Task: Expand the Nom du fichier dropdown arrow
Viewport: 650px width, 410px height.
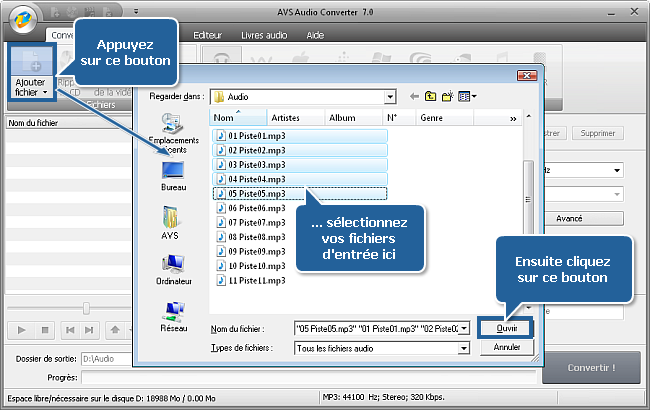Action: (x=464, y=329)
